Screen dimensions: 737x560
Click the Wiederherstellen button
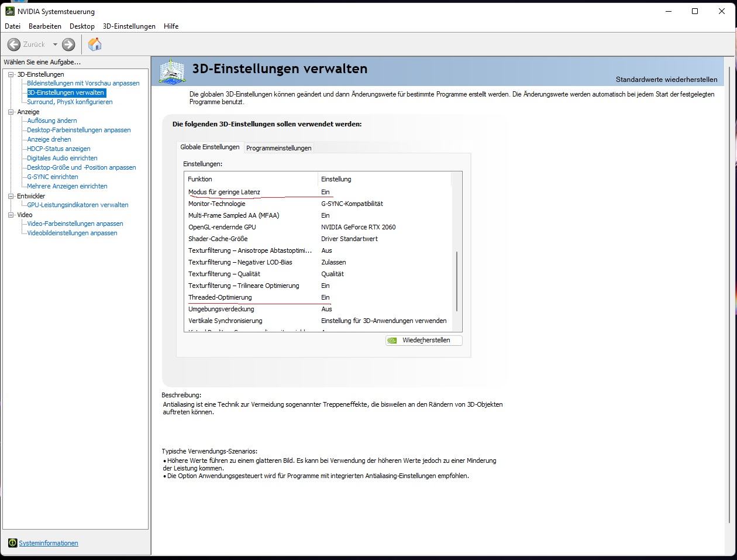(424, 340)
